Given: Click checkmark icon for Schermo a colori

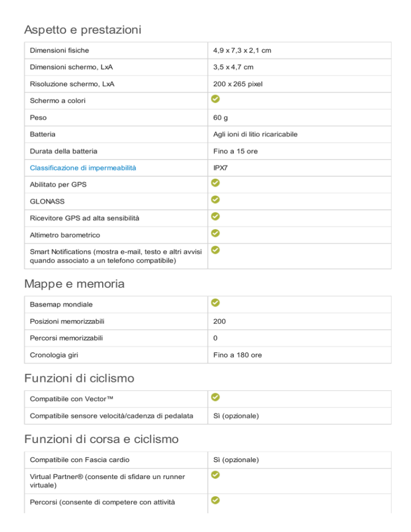Looking at the screenshot, I should [216, 98].
